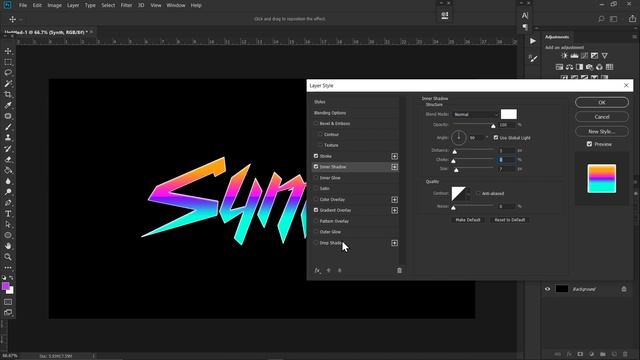This screenshot has height=360, width=640.
Task: Hide the Background layer with eye icon
Action: point(547,289)
